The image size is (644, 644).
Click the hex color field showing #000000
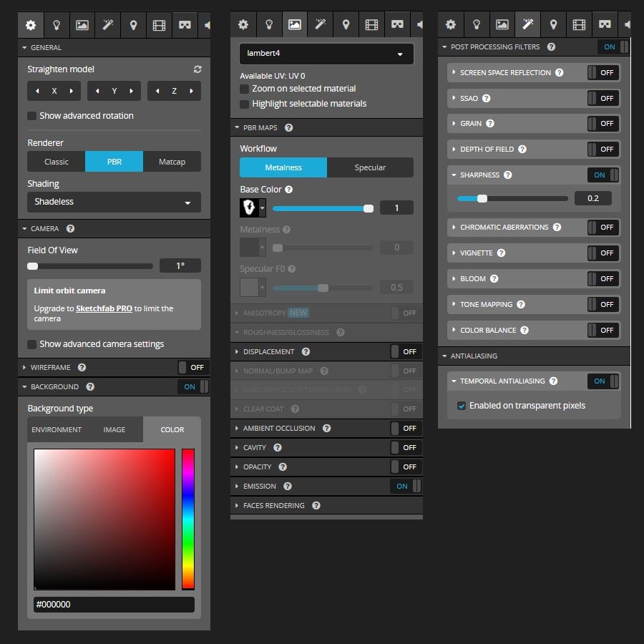point(114,605)
